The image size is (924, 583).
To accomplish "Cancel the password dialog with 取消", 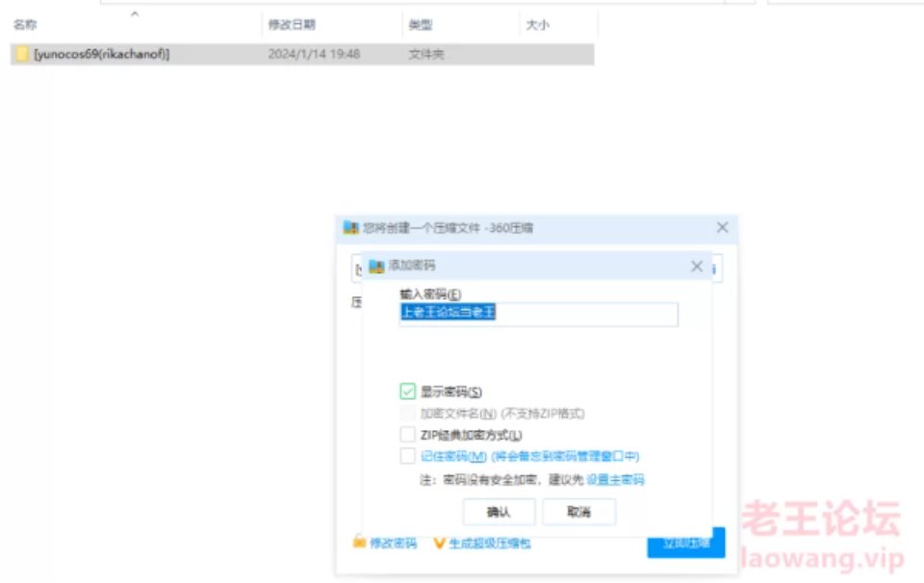I will click(x=578, y=512).
